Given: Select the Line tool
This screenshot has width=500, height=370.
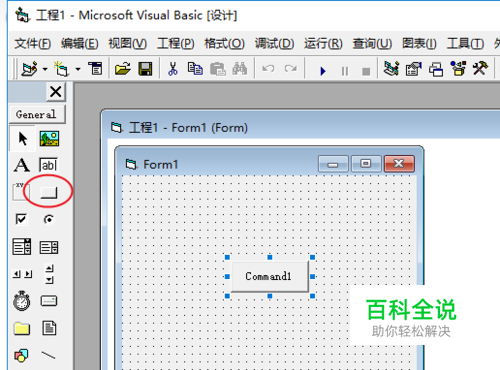Looking at the screenshot, I should coord(49,355).
